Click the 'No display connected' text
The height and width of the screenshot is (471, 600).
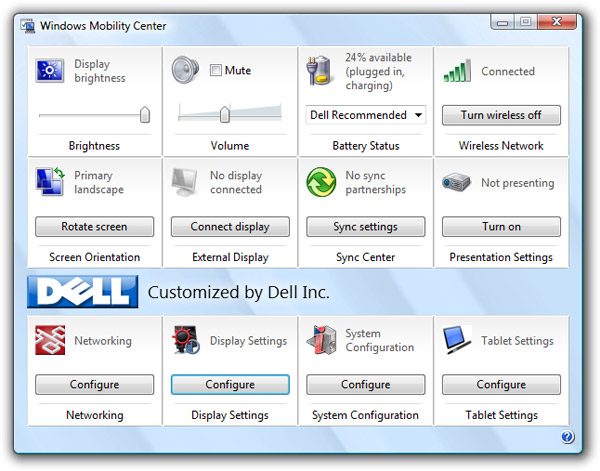(236, 183)
